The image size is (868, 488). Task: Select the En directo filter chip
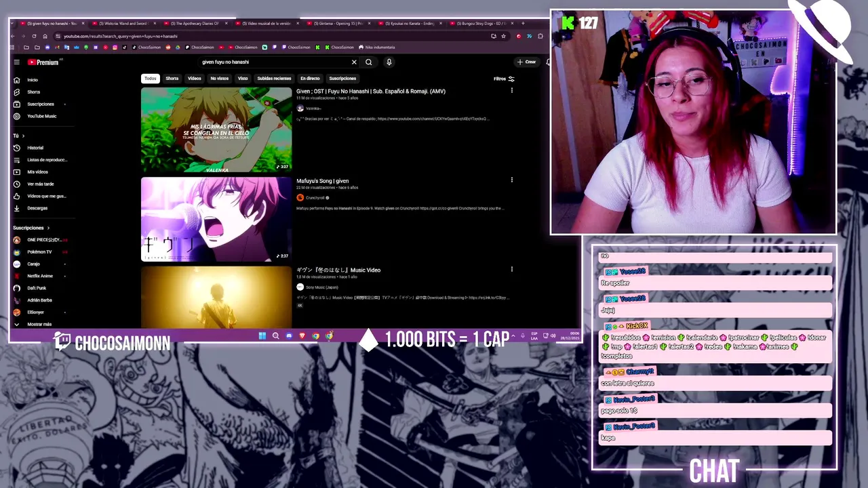pos(310,79)
